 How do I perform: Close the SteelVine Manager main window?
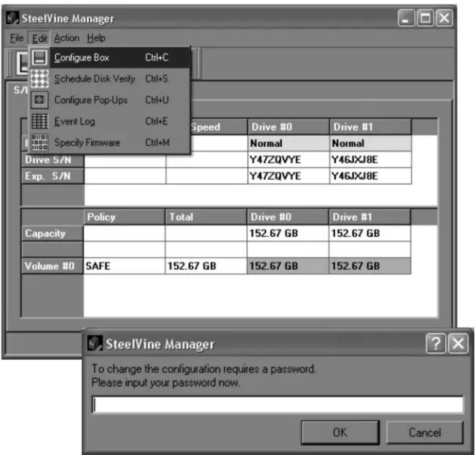point(444,18)
